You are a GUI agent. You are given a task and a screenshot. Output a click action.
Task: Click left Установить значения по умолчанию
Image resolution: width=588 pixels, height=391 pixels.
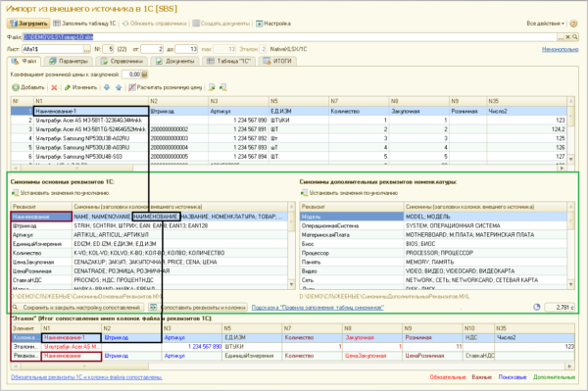[x=61, y=193]
